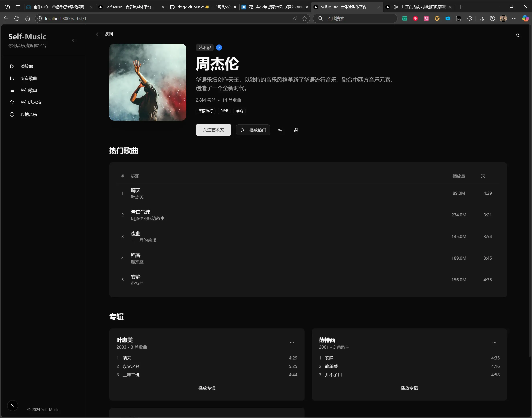This screenshot has height=418, width=532.
Task: Open 热门艺术家 page from the sidebar
Action: coord(31,103)
